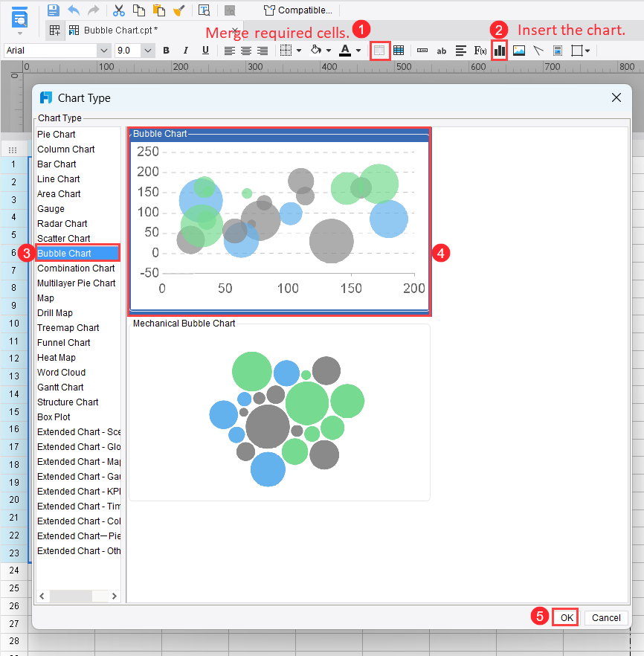Click the Paste clipboard icon
644x656 pixels.
[159, 10]
